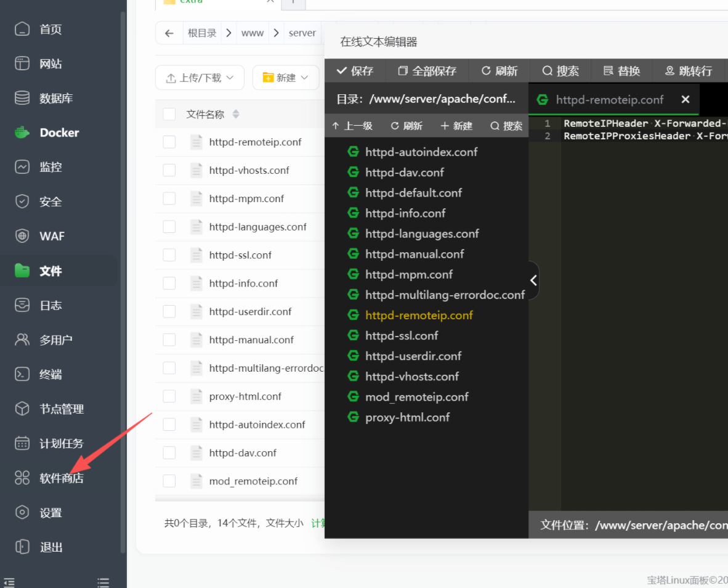Check the httpd-remoteip.conf row checkbox

pyautogui.click(x=169, y=142)
